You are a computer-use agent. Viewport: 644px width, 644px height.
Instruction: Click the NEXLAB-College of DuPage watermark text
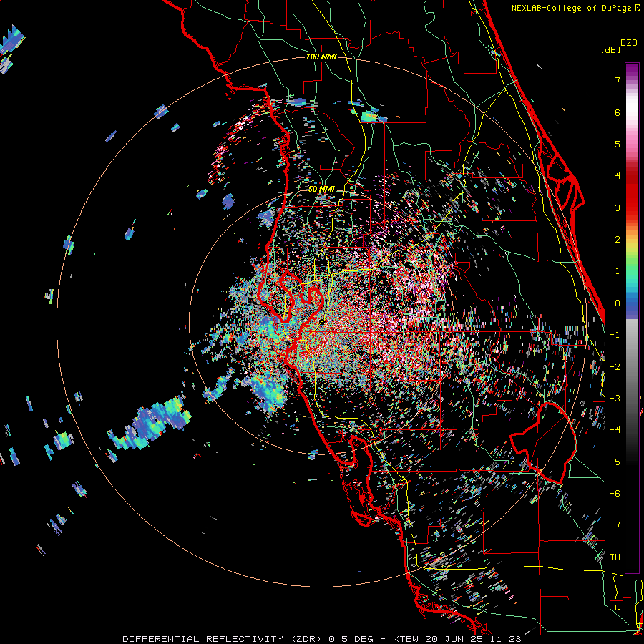click(575, 8)
